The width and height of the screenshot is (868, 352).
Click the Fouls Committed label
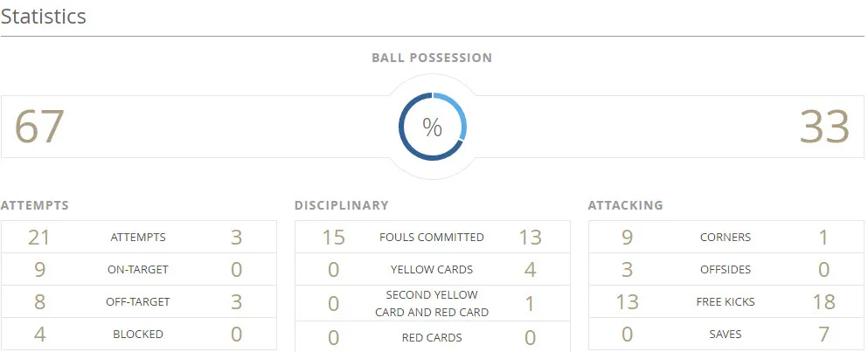[432, 237]
